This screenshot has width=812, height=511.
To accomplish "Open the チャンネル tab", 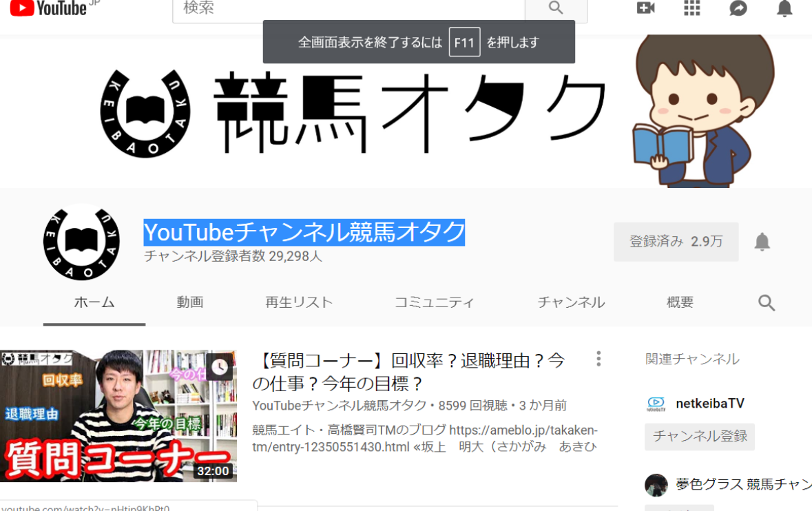I will coord(571,302).
